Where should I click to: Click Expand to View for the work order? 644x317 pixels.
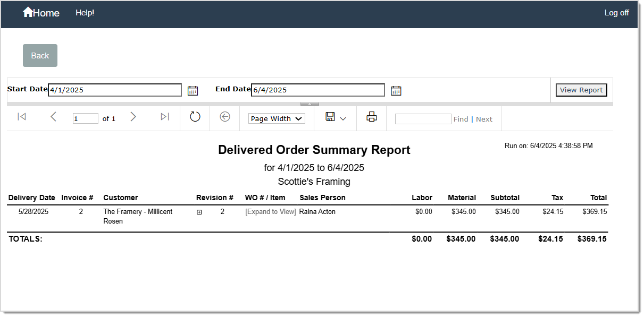tap(270, 211)
